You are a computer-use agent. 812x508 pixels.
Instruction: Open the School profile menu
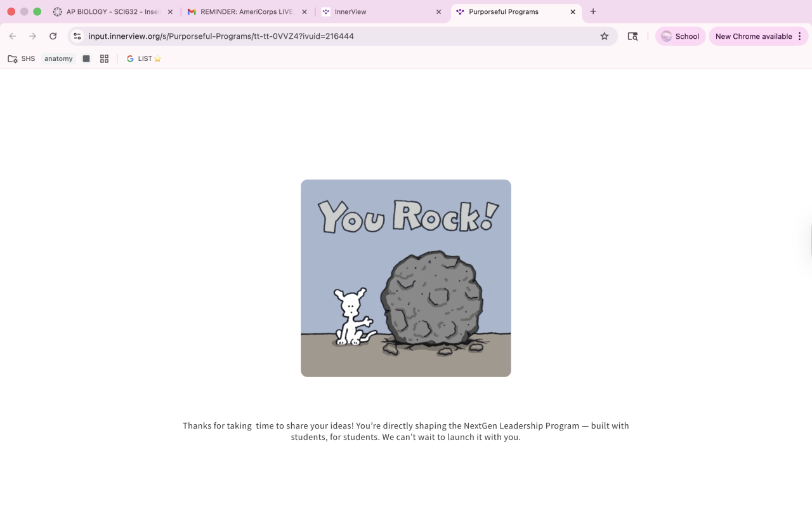[x=680, y=36]
